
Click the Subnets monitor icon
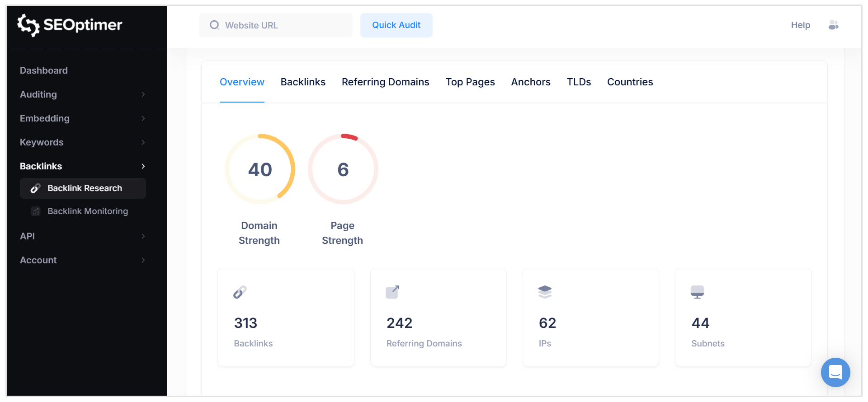tap(697, 292)
